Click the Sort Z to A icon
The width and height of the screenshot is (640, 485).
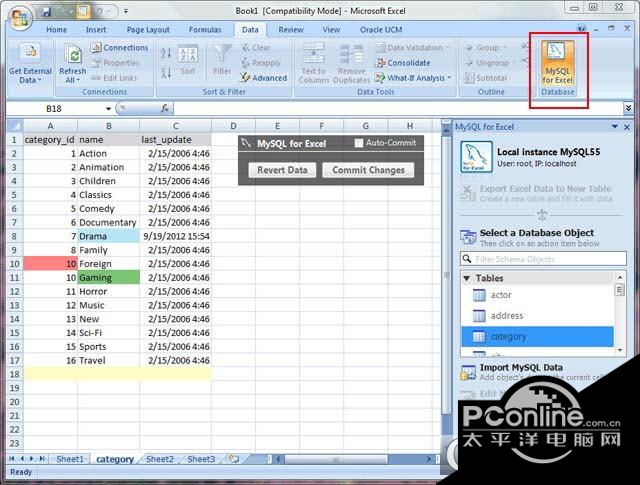(165, 73)
